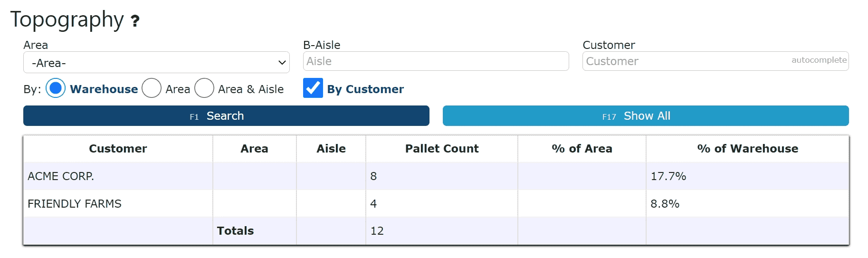
Task: Sort by the Pallet Count header
Action: click(x=441, y=149)
